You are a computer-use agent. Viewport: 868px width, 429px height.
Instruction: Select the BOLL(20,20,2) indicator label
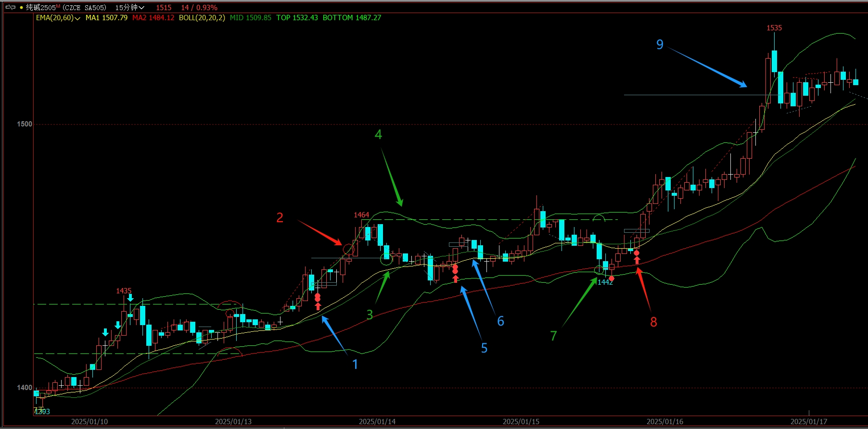[x=202, y=18]
